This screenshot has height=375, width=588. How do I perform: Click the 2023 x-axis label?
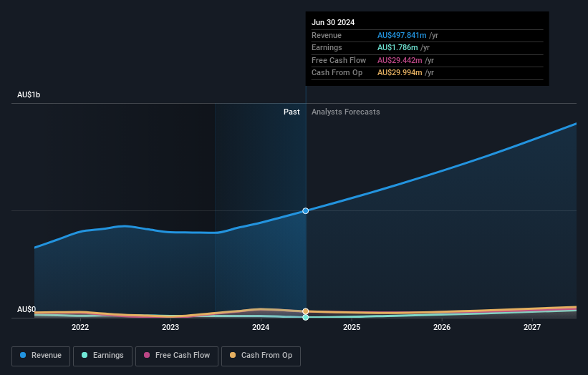[170, 328]
